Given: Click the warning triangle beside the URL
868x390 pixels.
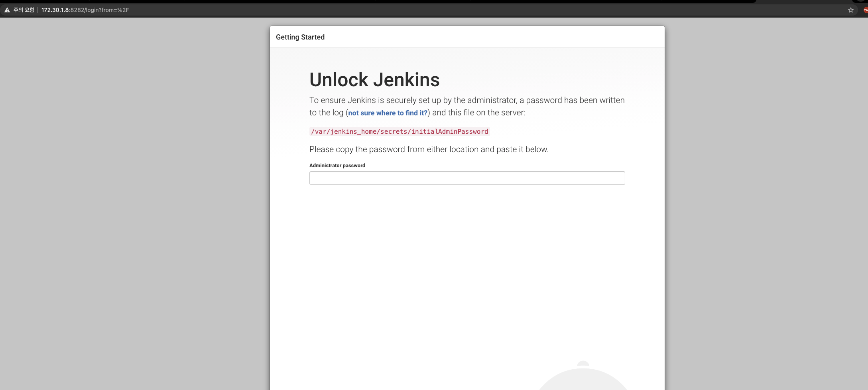Looking at the screenshot, I should tap(7, 10).
